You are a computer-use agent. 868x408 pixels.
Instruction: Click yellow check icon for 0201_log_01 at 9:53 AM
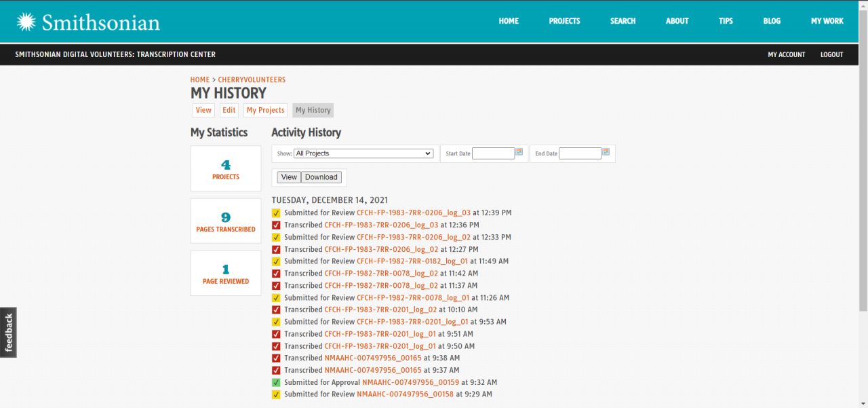(276, 322)
